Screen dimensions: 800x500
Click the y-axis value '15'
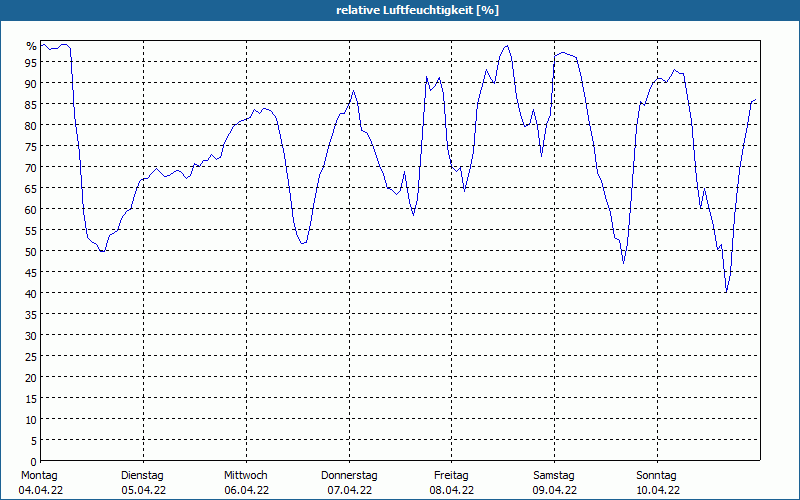tap(32, 399)
